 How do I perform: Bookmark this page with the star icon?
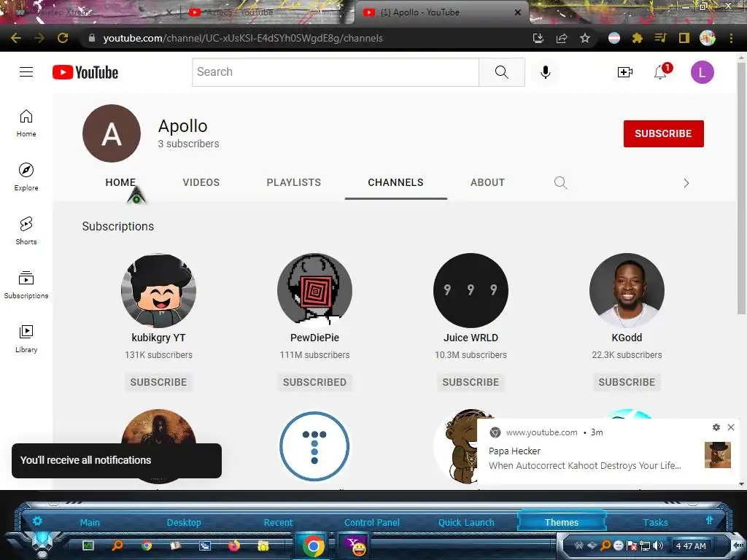point(584,38)
